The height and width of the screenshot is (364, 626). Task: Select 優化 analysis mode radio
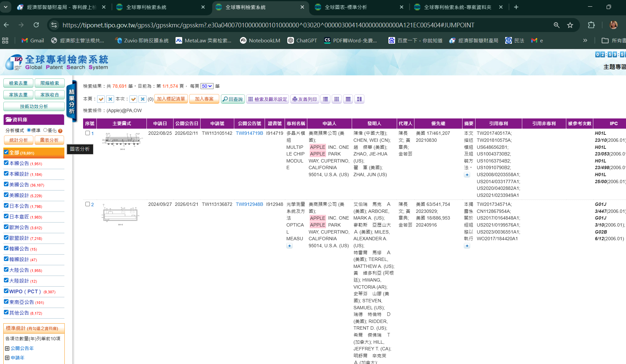point(45,130)
